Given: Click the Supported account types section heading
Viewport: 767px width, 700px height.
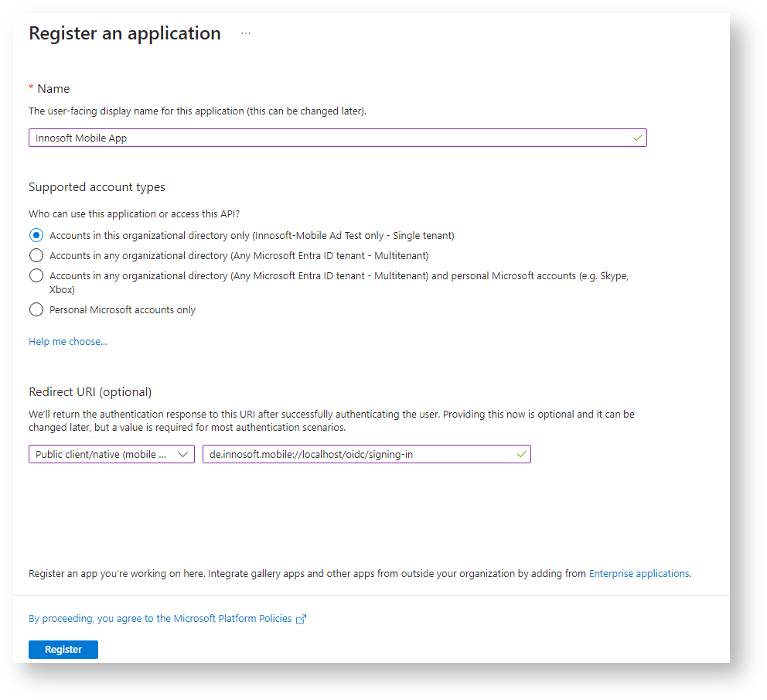Looking at the screenshot, I should [x=97, y=187].
